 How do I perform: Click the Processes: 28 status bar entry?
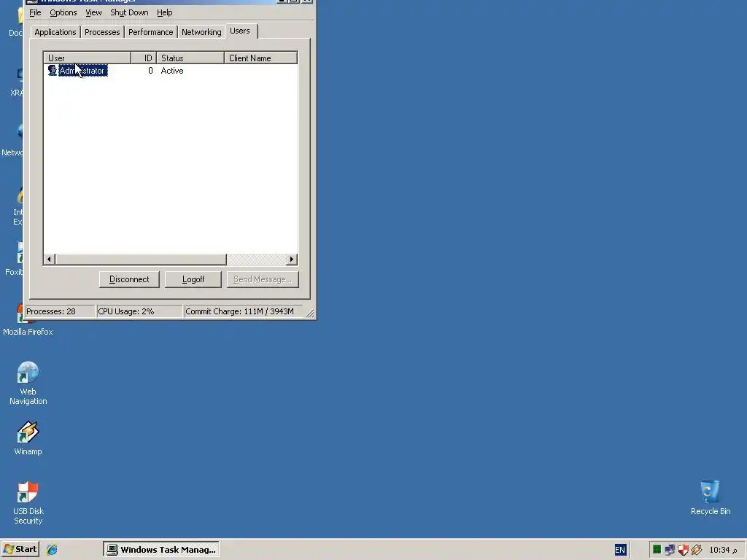[60, 311]
